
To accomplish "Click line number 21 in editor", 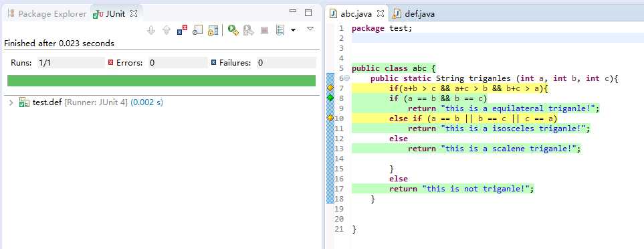I will 339,229.
